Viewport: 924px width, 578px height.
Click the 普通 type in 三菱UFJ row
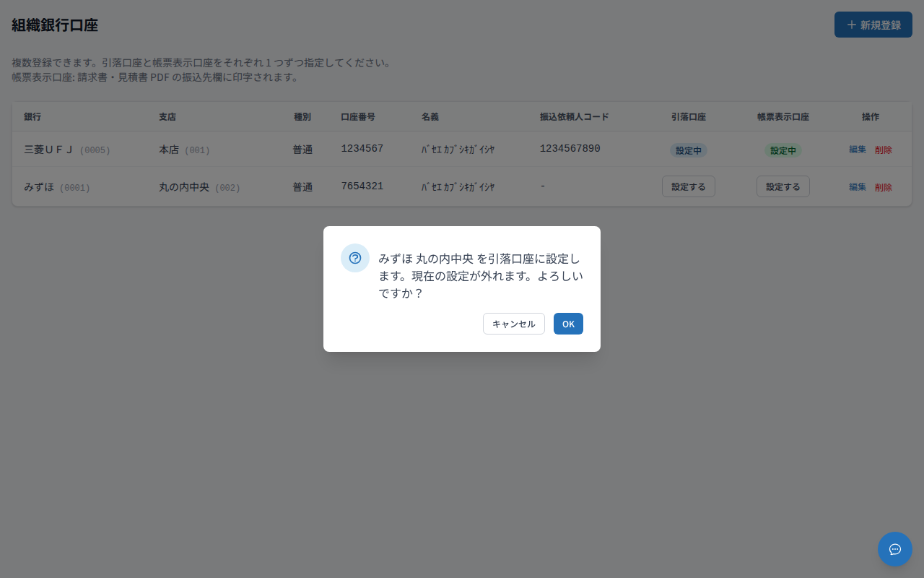coord(302,150)
